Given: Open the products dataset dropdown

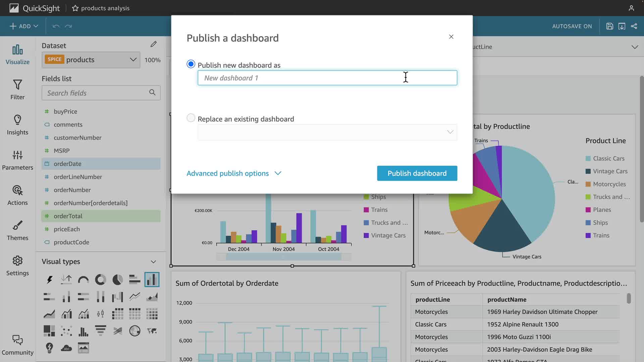Looking at the screenshot, I should (x=91, y=60).
